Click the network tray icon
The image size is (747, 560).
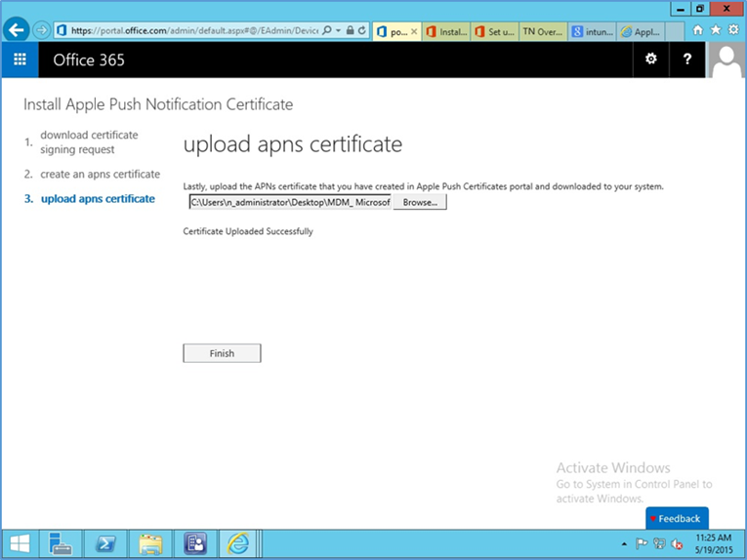(659, 543)
